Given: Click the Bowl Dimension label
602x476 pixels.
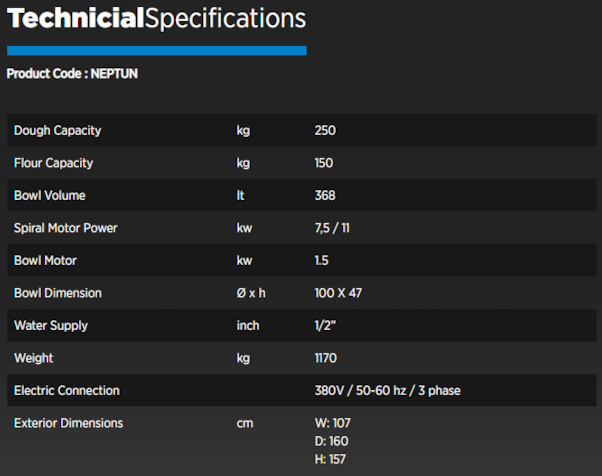Looking at the screenshot, I should point(58,293).
